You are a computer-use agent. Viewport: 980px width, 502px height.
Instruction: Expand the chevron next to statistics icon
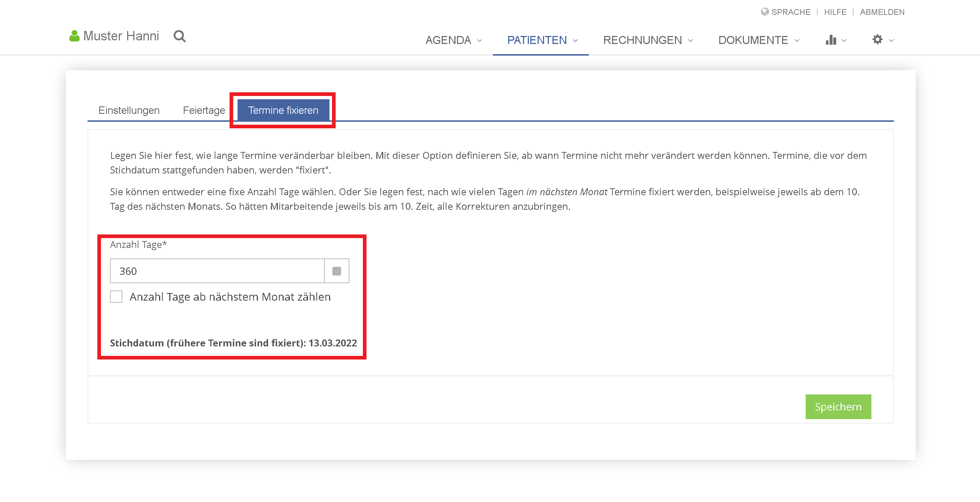tap(844, 40)
